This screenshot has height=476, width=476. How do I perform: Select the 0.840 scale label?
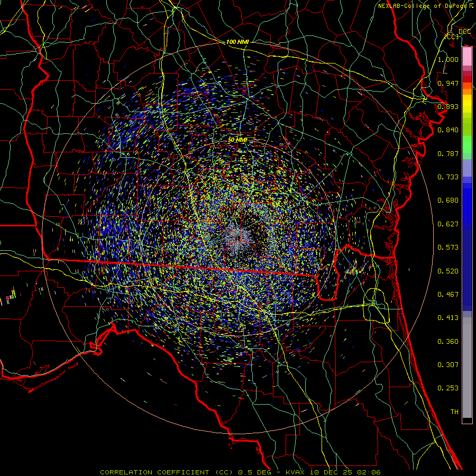[x=448, y=130]
